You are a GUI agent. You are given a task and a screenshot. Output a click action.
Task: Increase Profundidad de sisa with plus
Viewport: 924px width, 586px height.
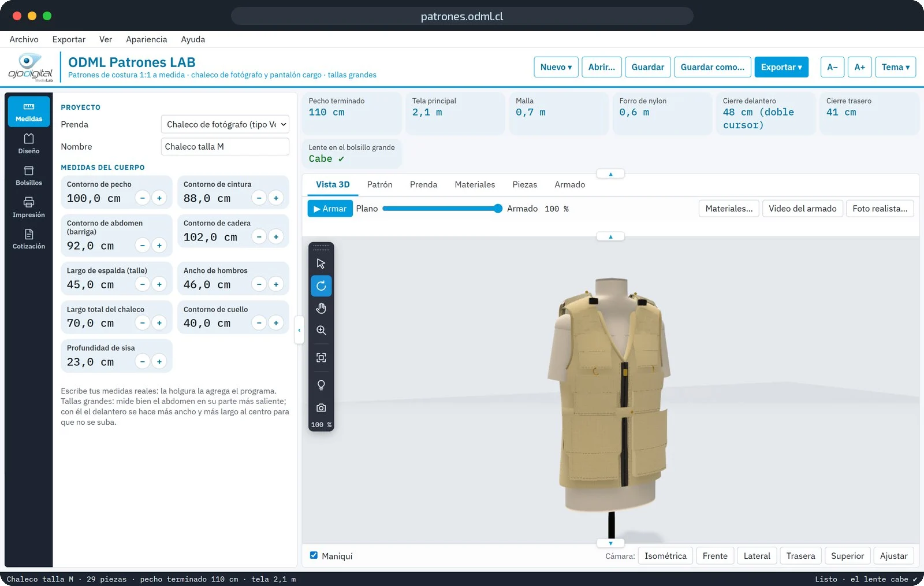point(159,362)
